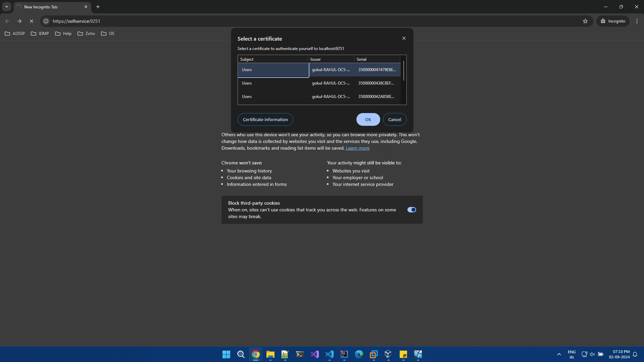Select the New Incognito Tab tab

point(52,7)
